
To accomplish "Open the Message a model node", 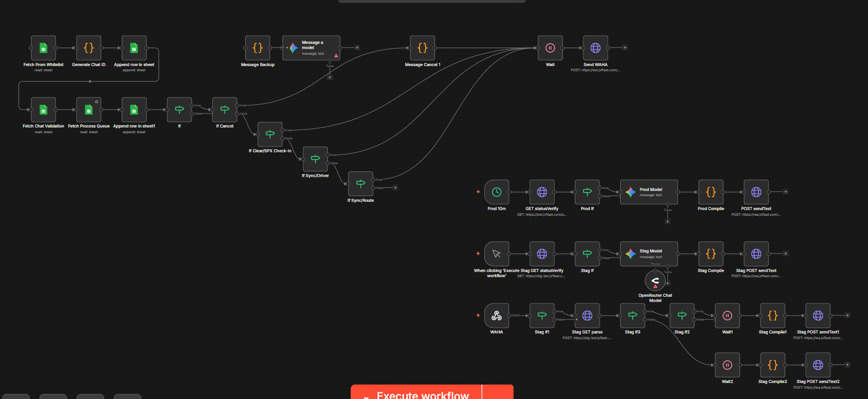I will point(311,48).
